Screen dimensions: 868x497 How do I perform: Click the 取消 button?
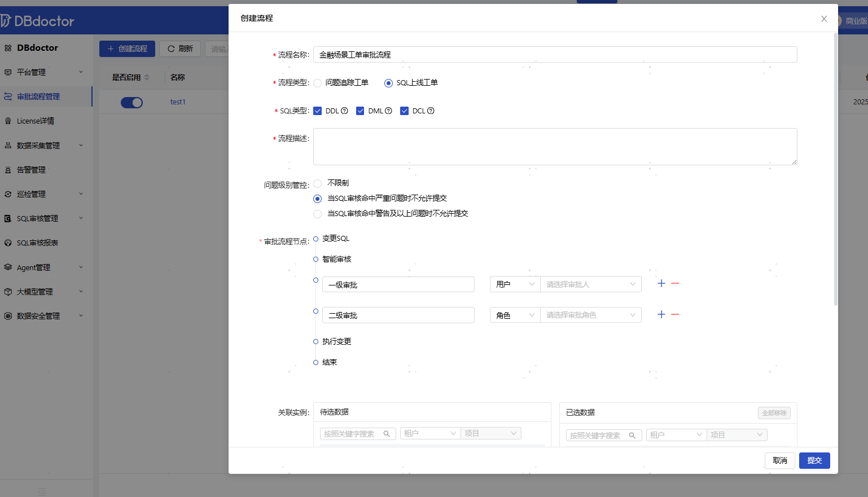point(779,460)
